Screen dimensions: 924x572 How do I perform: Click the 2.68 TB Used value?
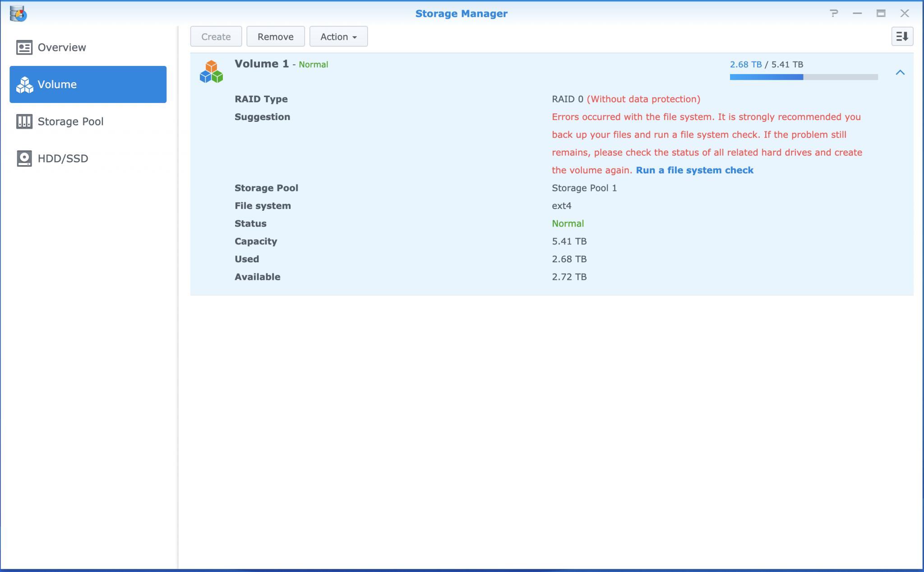[569, 259]
